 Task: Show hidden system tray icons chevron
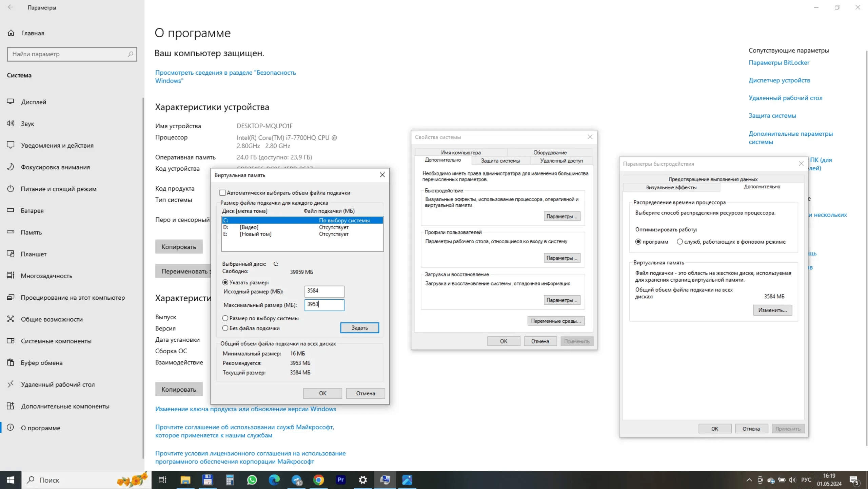749,480
